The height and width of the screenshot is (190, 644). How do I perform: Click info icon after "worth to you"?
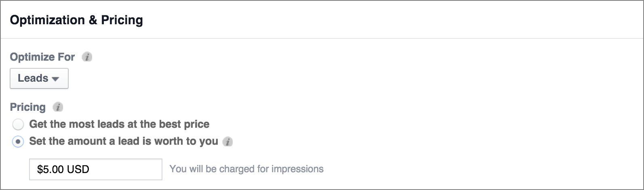click(228, 141)
